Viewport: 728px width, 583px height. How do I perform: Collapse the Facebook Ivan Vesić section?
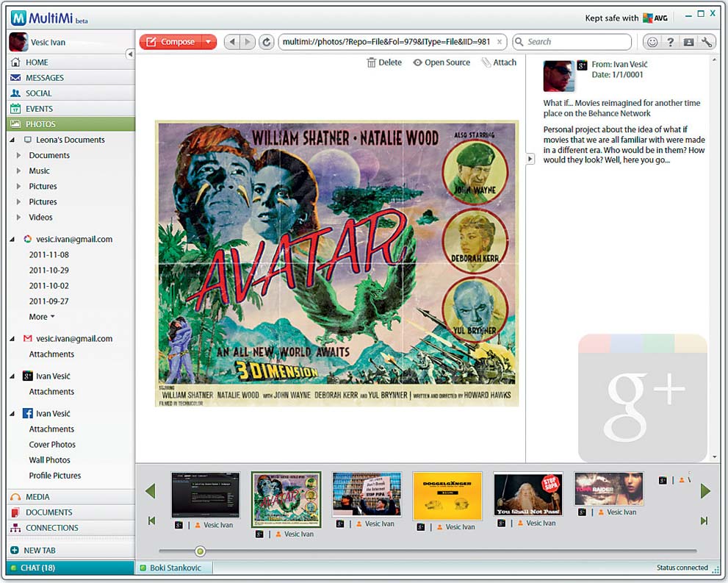coord(12,413)
